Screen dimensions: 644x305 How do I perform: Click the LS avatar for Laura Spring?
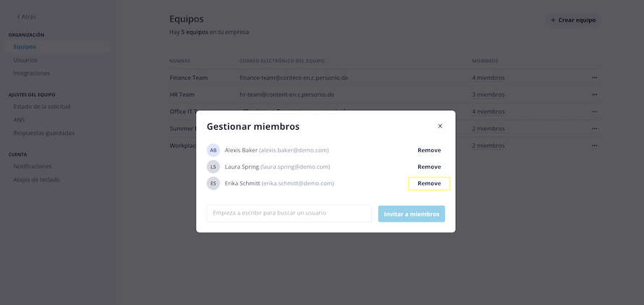pos(213,167)
